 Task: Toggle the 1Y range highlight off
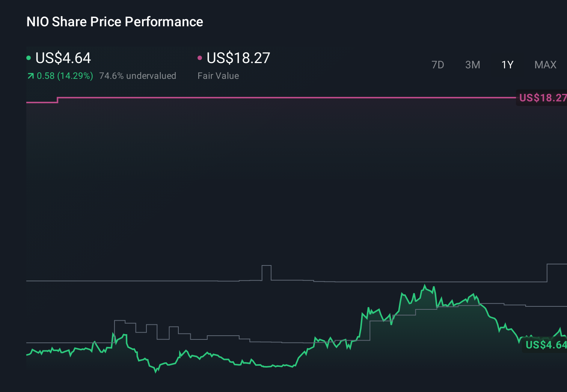507,65
